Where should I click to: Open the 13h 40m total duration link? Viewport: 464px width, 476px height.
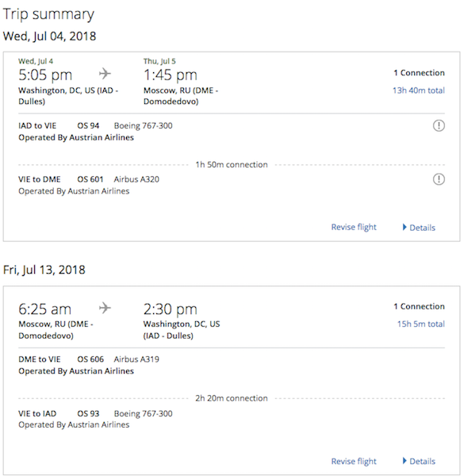click(419, 90)
